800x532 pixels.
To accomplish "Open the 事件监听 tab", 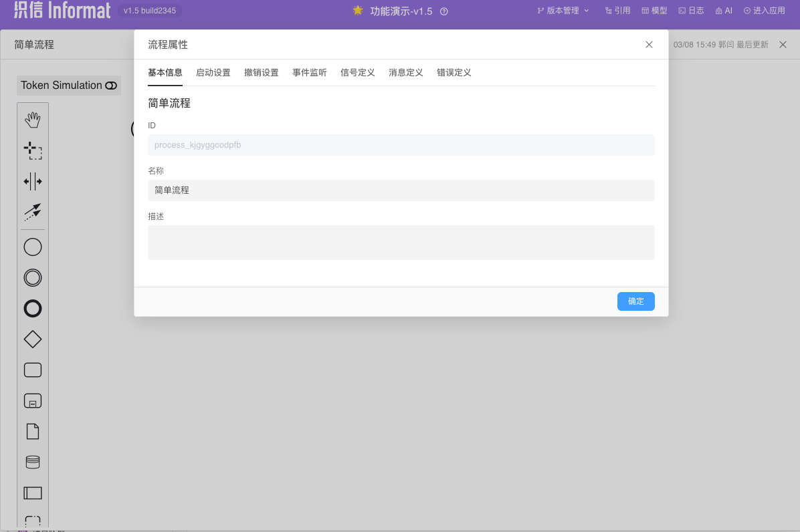I will (x=309, y=73).
